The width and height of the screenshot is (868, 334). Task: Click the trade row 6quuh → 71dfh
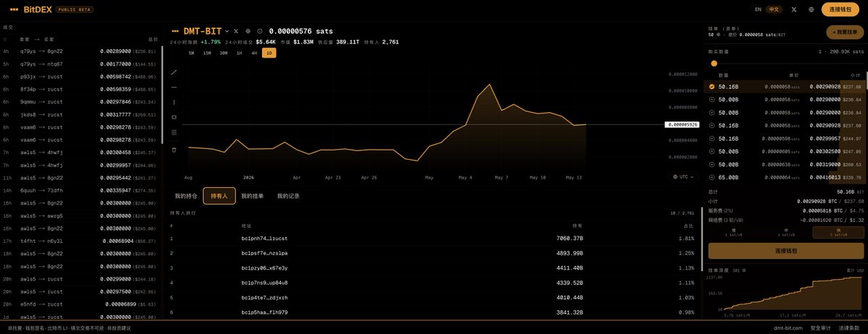click(x=80, y=190)
